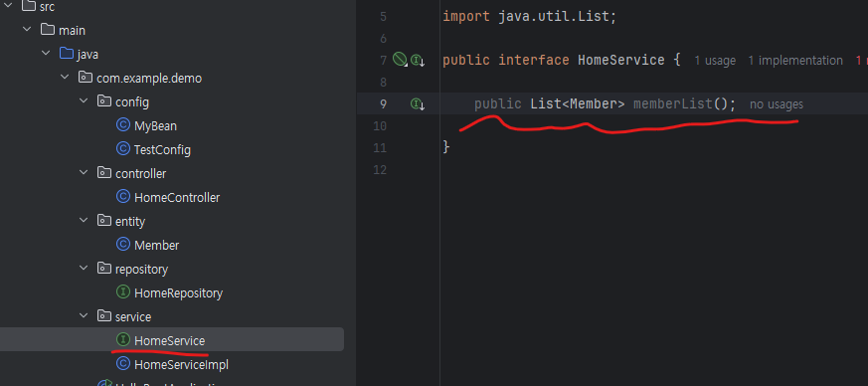Click the service package icon
868x386 pixels.
[x=104, y=315]
